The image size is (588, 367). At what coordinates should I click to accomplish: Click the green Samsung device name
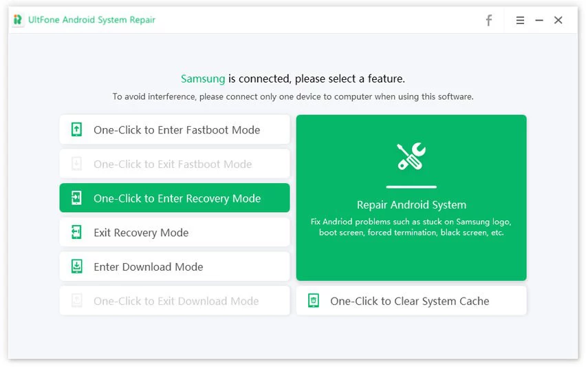tap(203, 78)
